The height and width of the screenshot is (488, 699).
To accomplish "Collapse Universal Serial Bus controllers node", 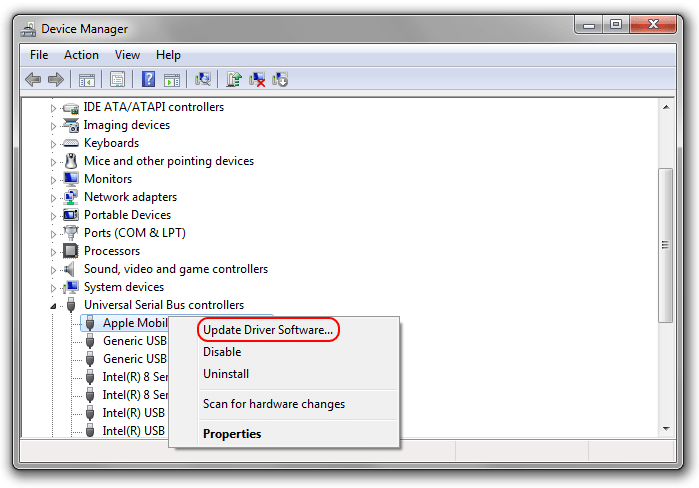I will [53, 306].
